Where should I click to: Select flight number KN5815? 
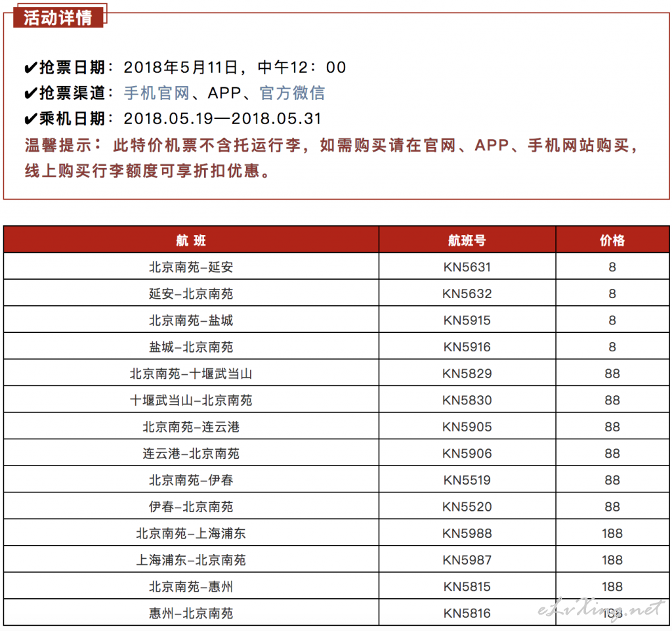pos(467,586)
